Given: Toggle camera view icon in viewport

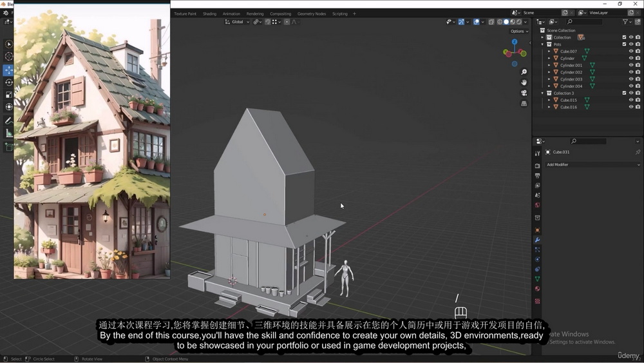Looking at the screenshot, I should tap(524, 93).
